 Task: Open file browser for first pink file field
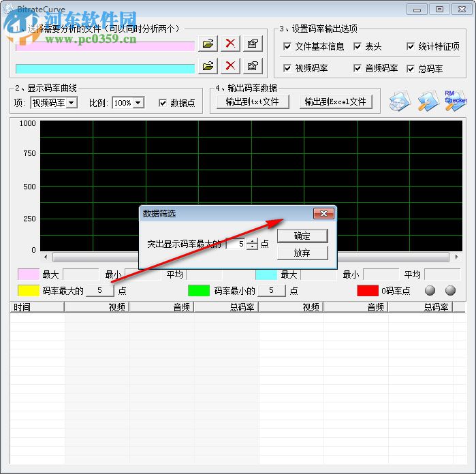pyautogui.click(x=208, y=44)
